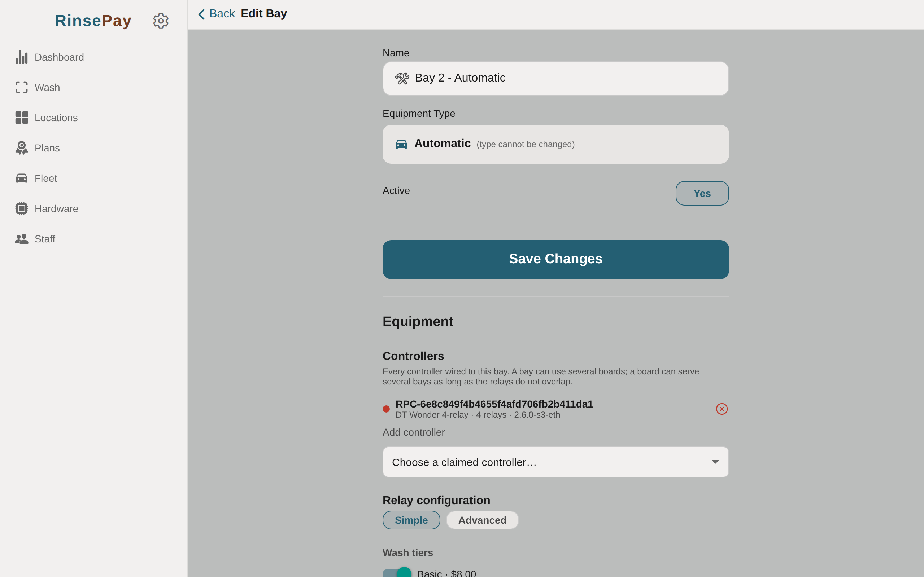The height and width of the screenshot is (577, 924).
Task: Toggle the Basic wash tier switch
Action: [397, 573]
